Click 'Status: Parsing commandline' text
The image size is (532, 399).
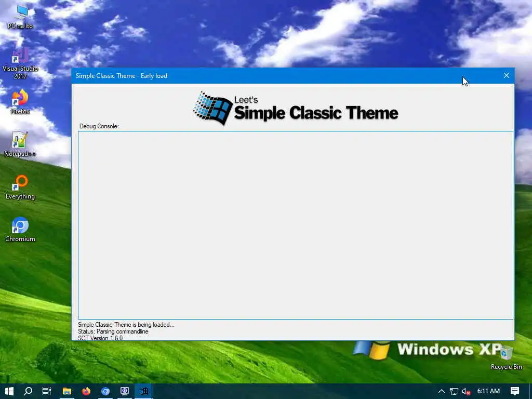coord(113,331)
